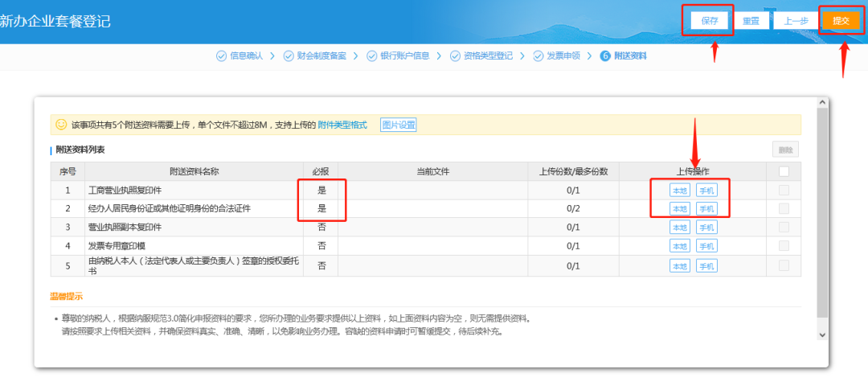
Task: Select 工商营业执照复印件 row name
Action: [125, 191]
